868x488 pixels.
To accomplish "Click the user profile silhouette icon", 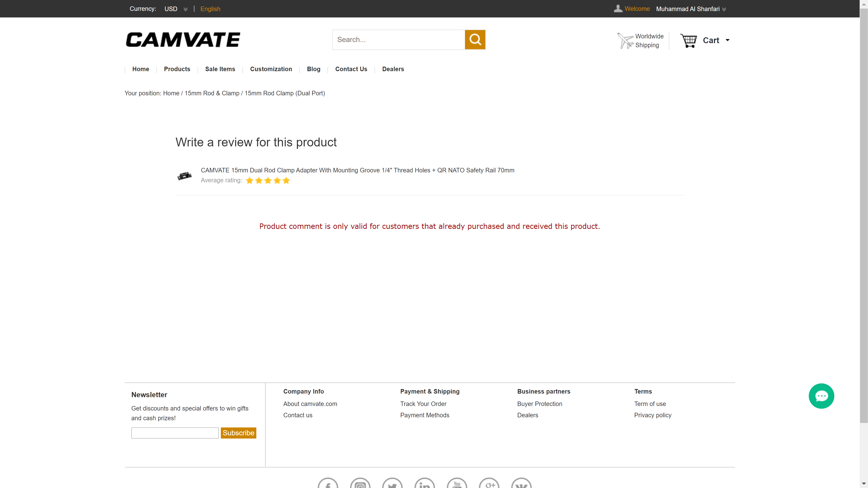I will click(x=618, y=8).
